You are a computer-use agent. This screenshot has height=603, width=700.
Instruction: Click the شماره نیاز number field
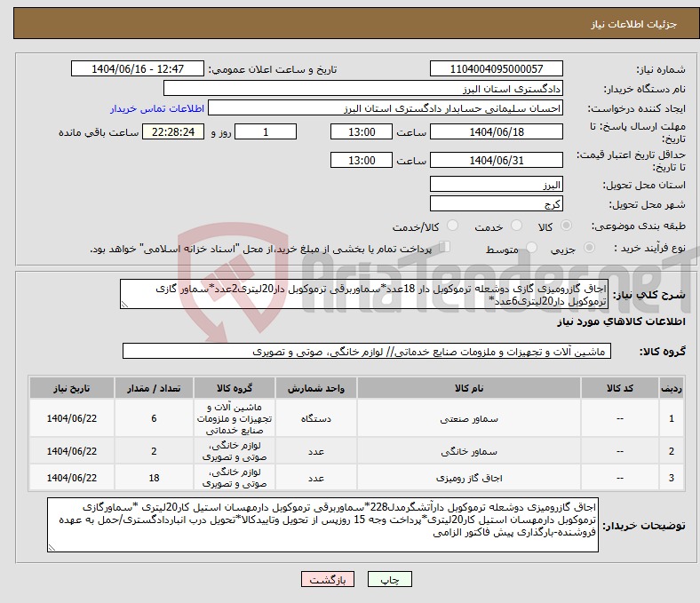point(497,69)
